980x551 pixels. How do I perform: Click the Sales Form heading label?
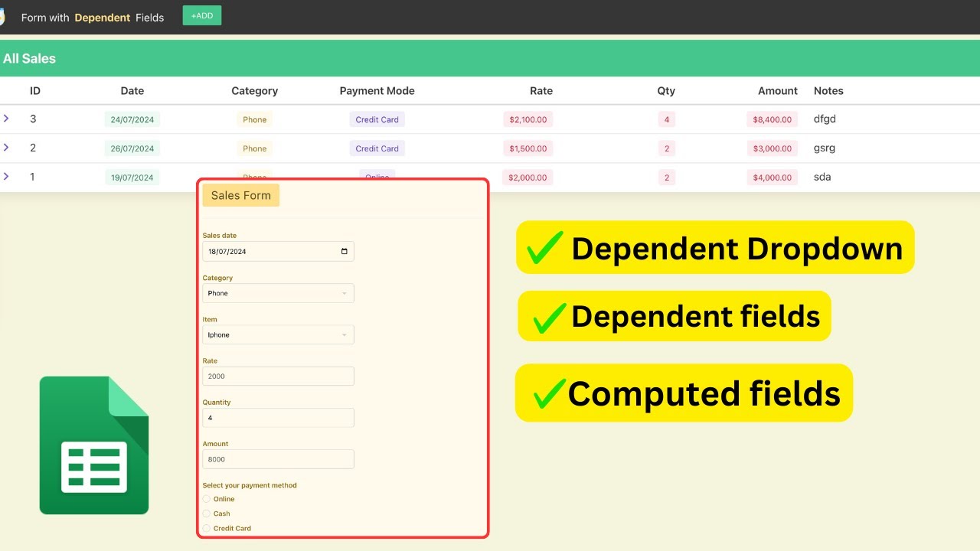point(241,195)
